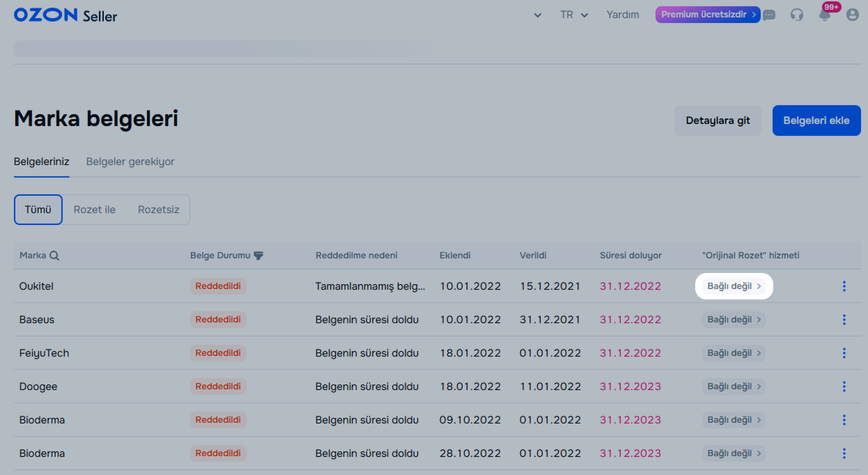Click the search icon next to Marka
The image size is (868, 475).
pos(54,256)
